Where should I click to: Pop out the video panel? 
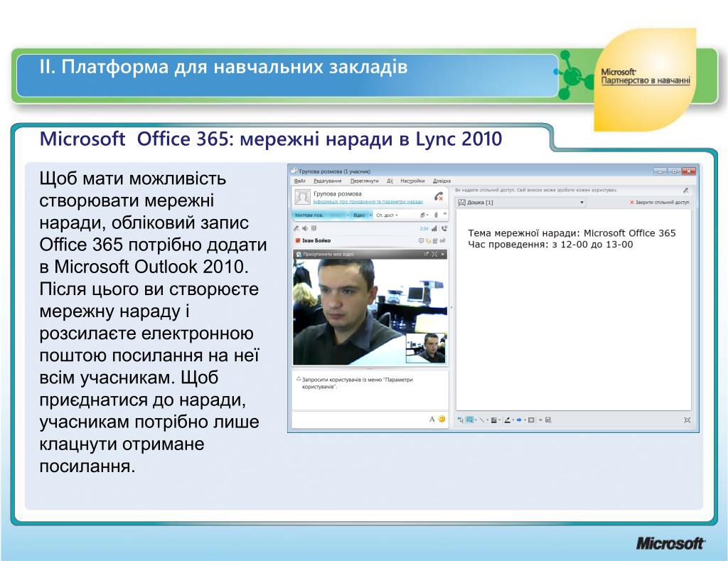[426, 254]
